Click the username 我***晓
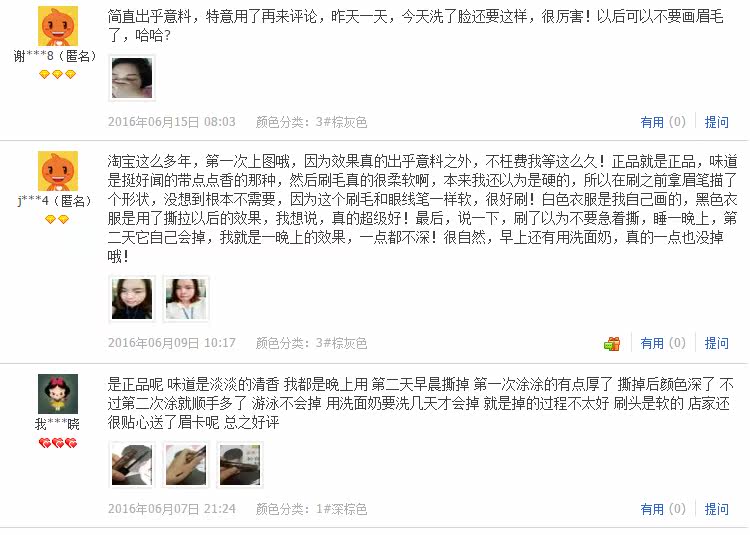The image size is (750, 535). 57,424
